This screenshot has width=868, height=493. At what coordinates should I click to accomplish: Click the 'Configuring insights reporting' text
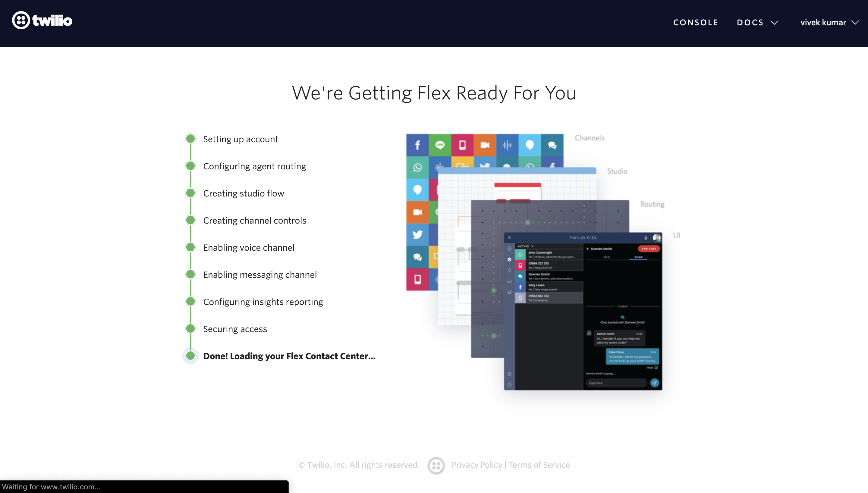[263, 302]
